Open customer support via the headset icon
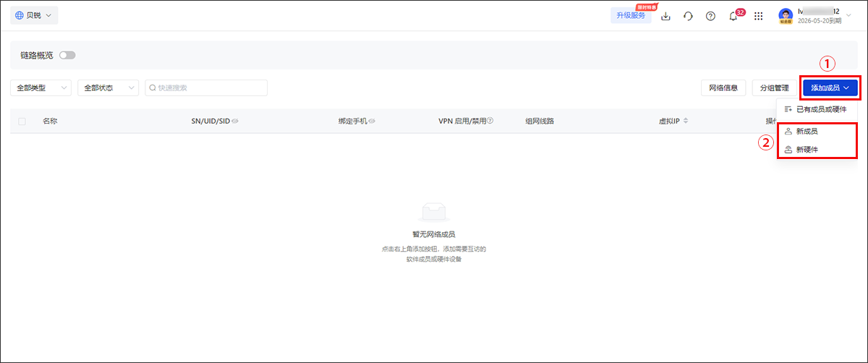This screenshot has height=363, width=868. 688,16
